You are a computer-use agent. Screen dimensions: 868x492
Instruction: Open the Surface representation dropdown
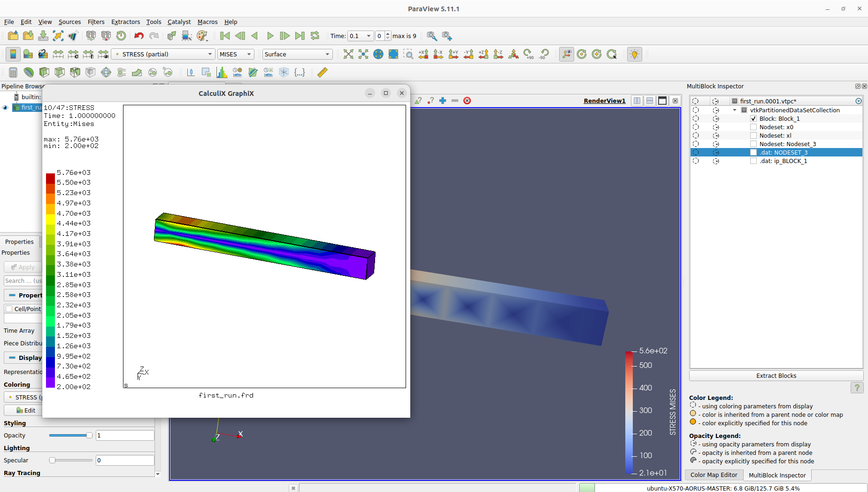click(x=297, y=55)
